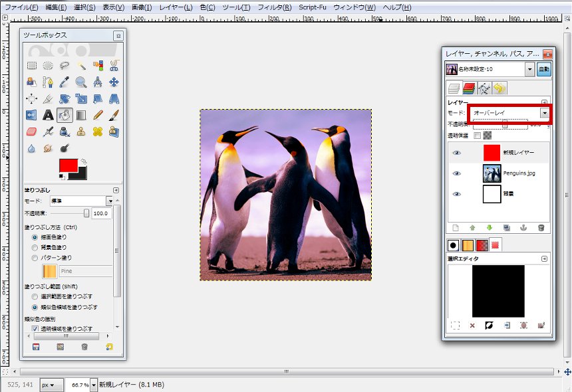Select the Zoom tool in the toolbox
The height and width of the screenshot is (392, 572).
80,82
